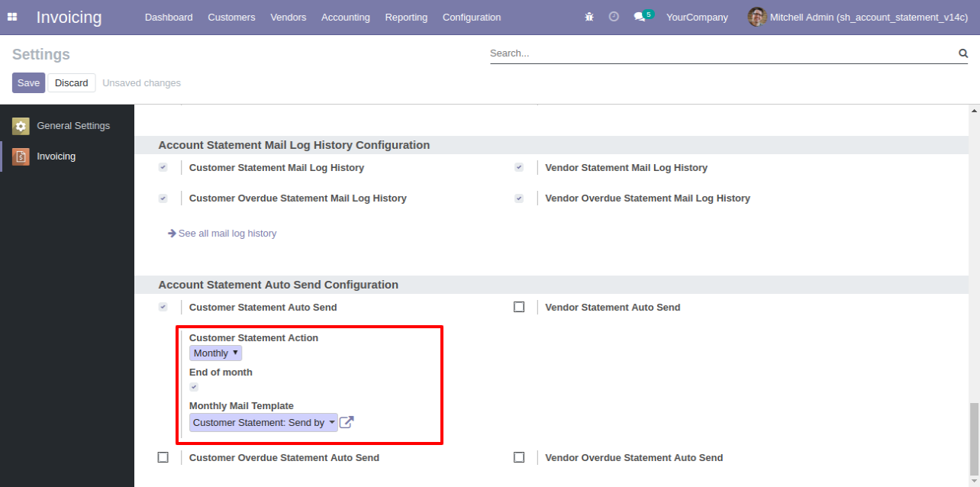Open the Accounting menu
The width and height of the screenshot is (980, 487).
(346, 17)
